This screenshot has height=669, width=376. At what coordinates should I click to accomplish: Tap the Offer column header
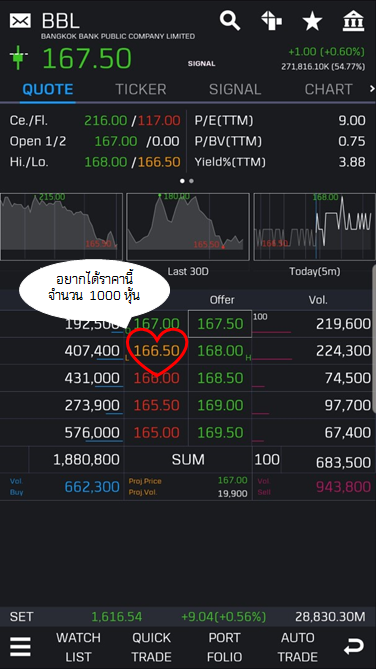[222, 300]
